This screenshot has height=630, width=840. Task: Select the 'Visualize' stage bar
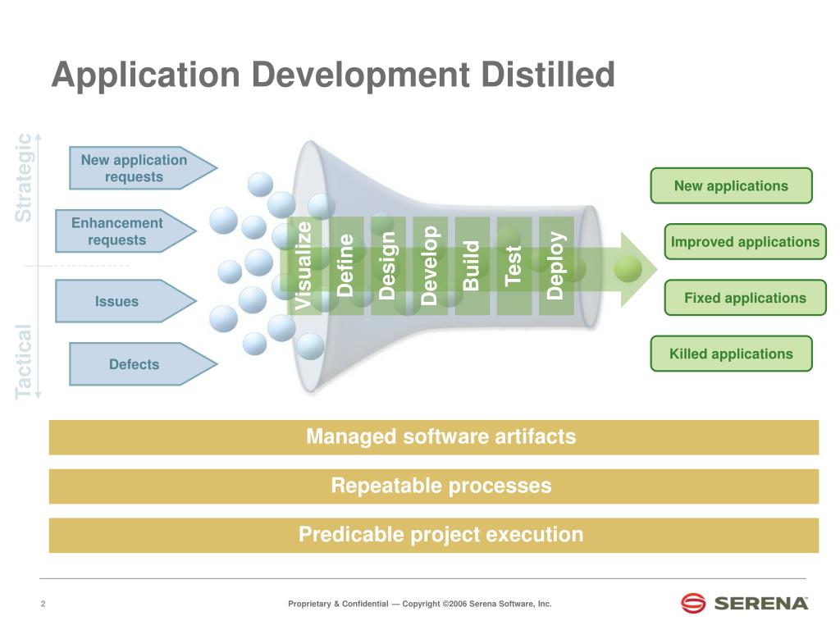(x=304, y=266)
